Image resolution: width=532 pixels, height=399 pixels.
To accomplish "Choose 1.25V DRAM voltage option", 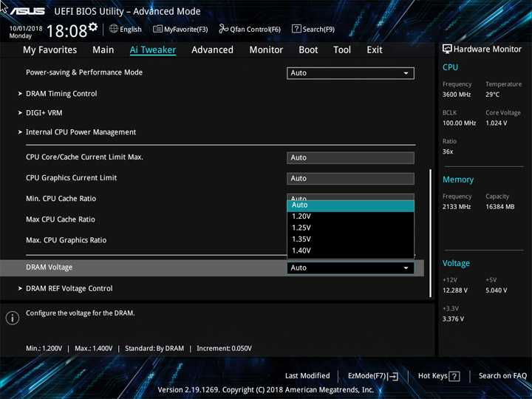I will [350, 228].
